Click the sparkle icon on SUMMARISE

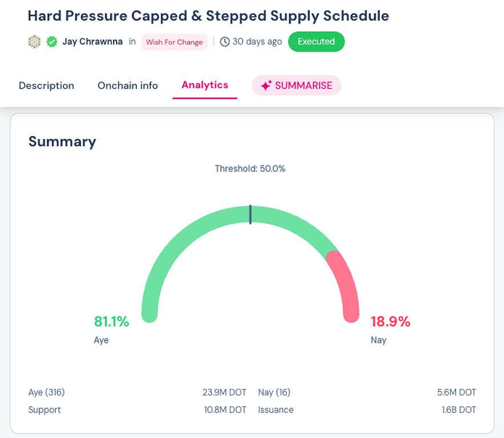[x=266, y=86]
